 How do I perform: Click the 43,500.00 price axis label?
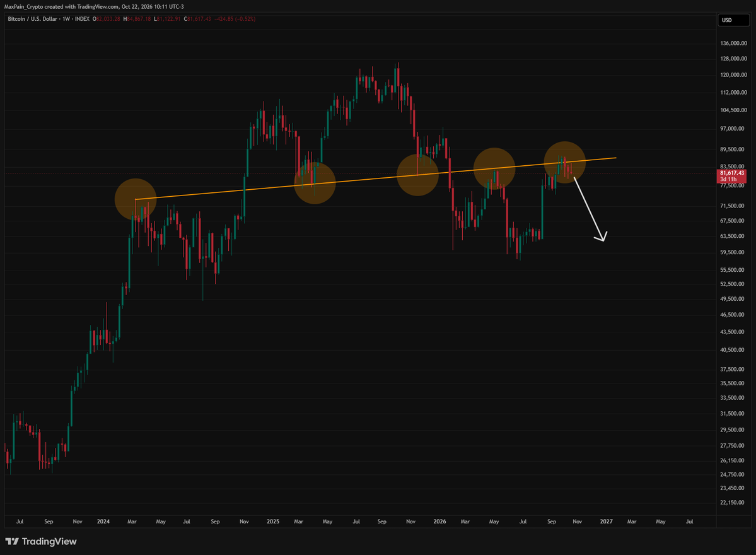(733, 332)
